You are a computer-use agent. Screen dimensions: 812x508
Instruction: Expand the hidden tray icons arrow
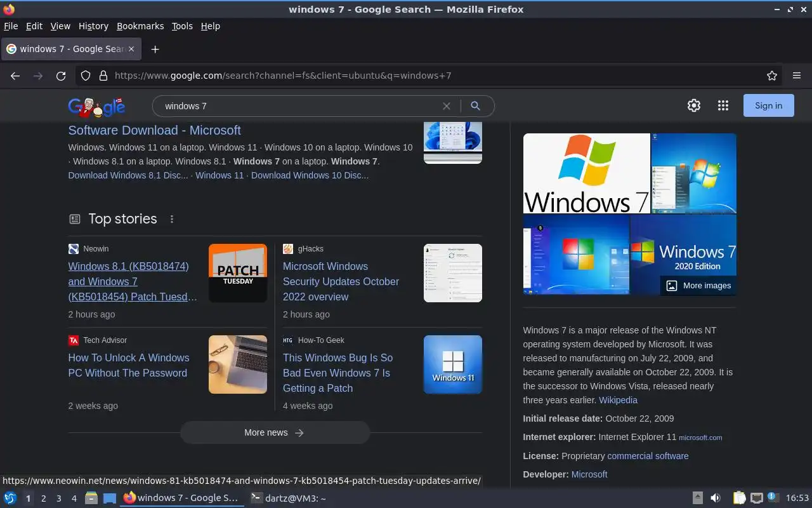[x=697, y=498]
